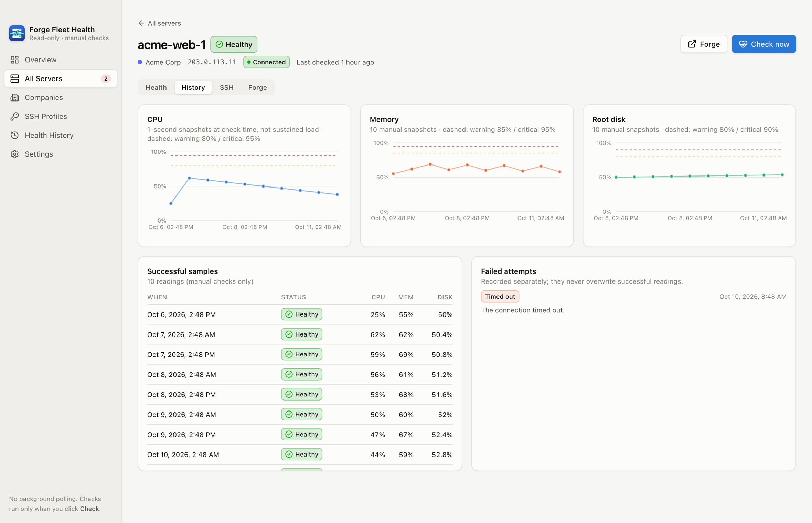Click the Settings gear icon

coord(14,154)
